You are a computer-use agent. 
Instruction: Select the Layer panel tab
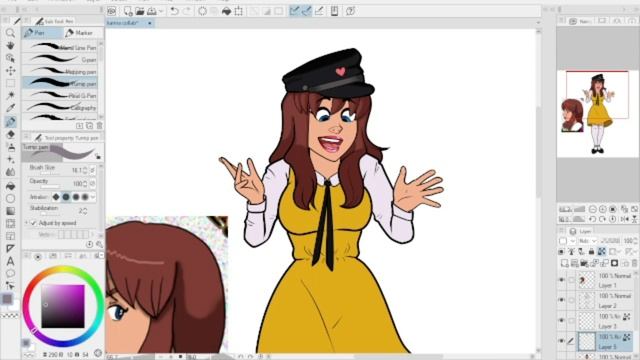tap(581, 231)
